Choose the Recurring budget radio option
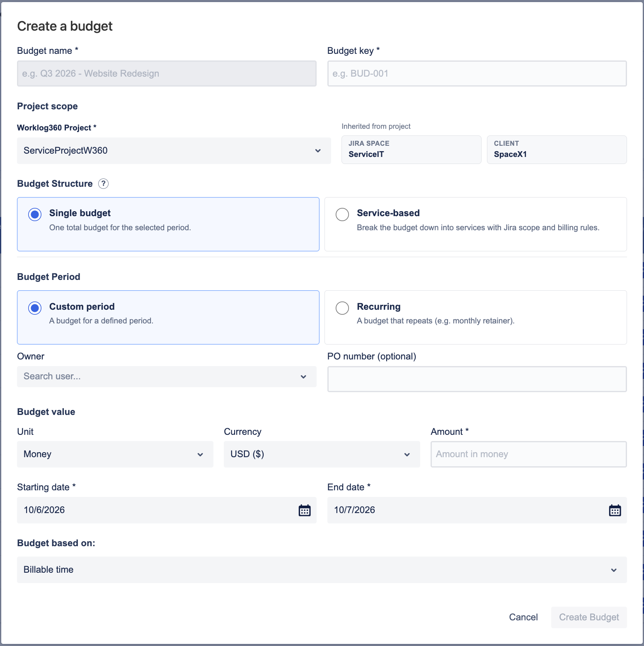644x646 pixels. point(342,308)
